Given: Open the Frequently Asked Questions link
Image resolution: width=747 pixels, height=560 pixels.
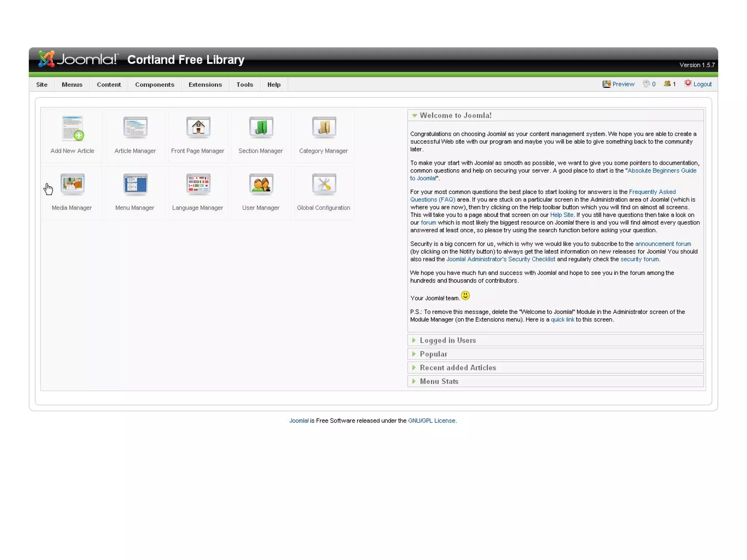Looking at the screenshot, I should click(x=652, y=192).
